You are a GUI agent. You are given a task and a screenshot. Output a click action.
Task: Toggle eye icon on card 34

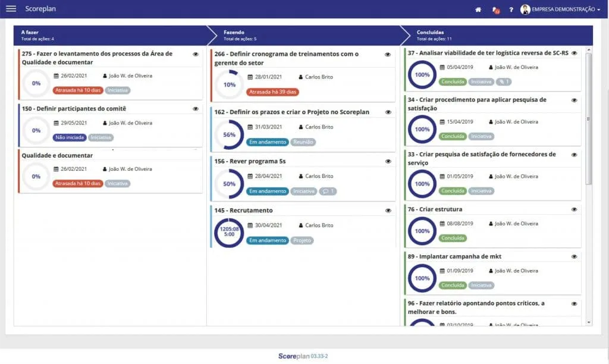tap(574, 101)
